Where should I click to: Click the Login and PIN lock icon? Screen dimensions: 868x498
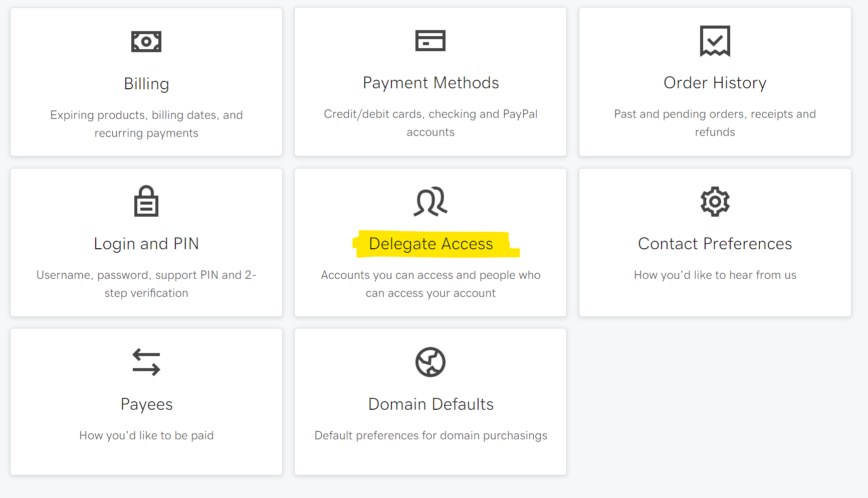146,201
